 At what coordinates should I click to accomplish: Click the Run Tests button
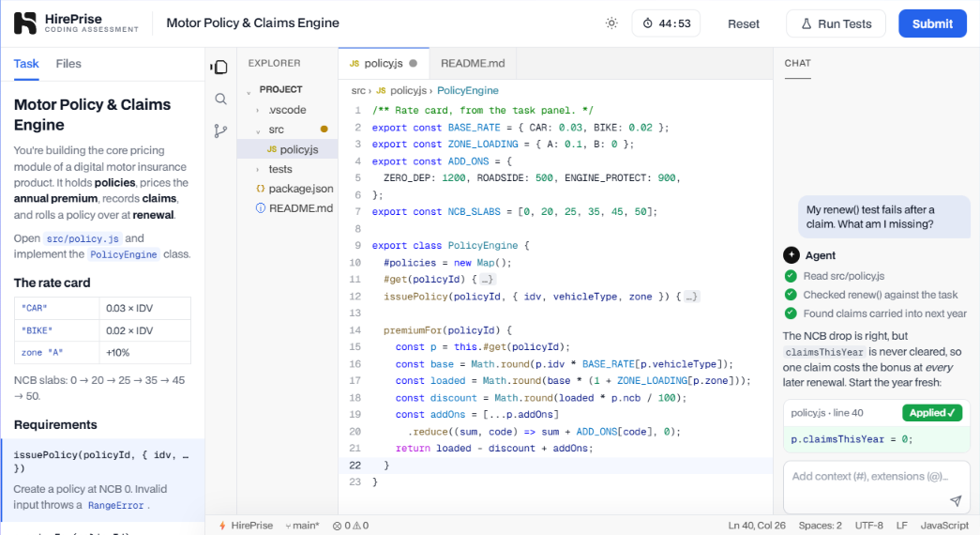(x=837, y=23)
